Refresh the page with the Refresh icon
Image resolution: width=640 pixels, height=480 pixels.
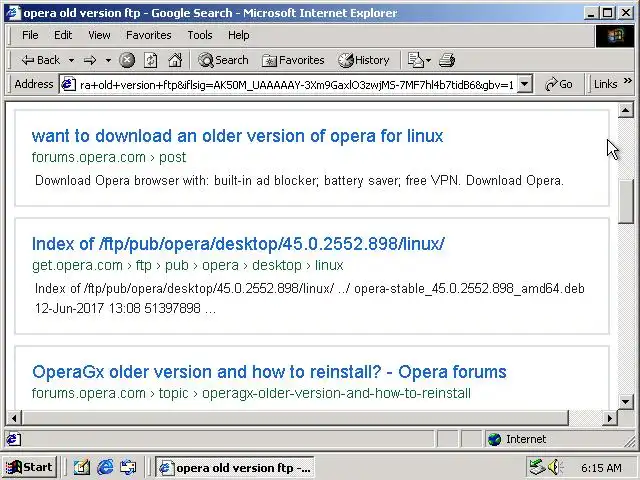[151, 60]
